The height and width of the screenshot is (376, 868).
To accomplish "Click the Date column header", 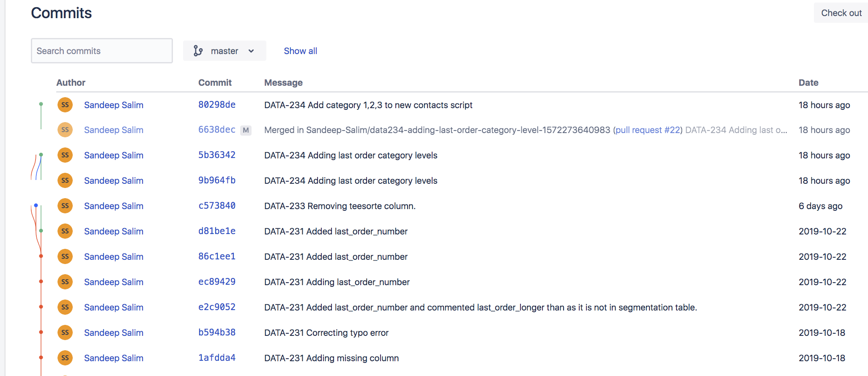I will [808, 83].
